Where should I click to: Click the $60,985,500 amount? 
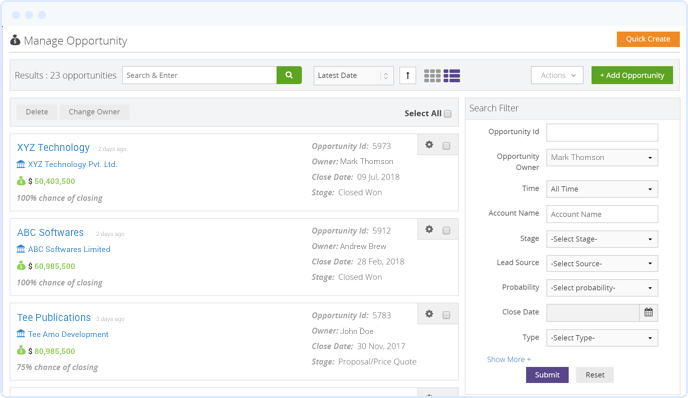click(x=51, y=266)
